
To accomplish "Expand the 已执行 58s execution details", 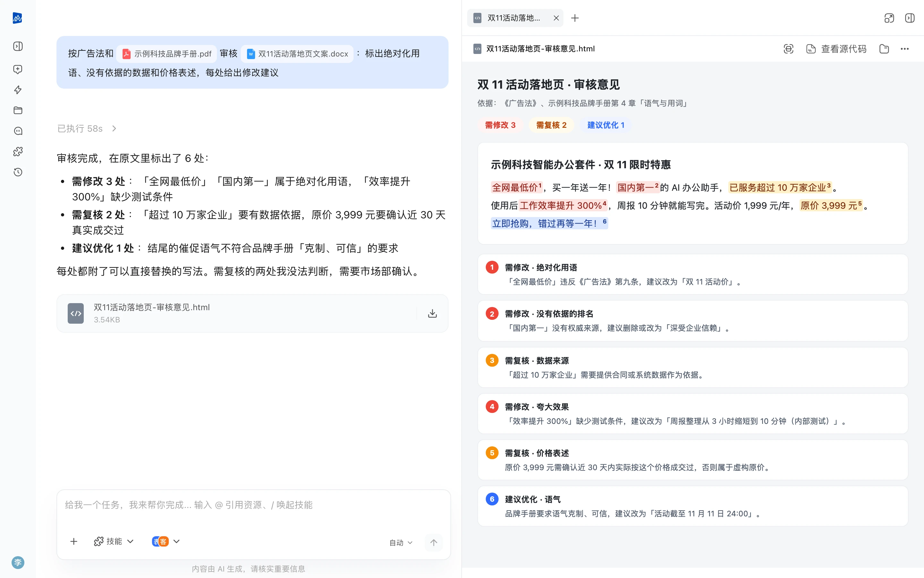I will tap(87, 128).
